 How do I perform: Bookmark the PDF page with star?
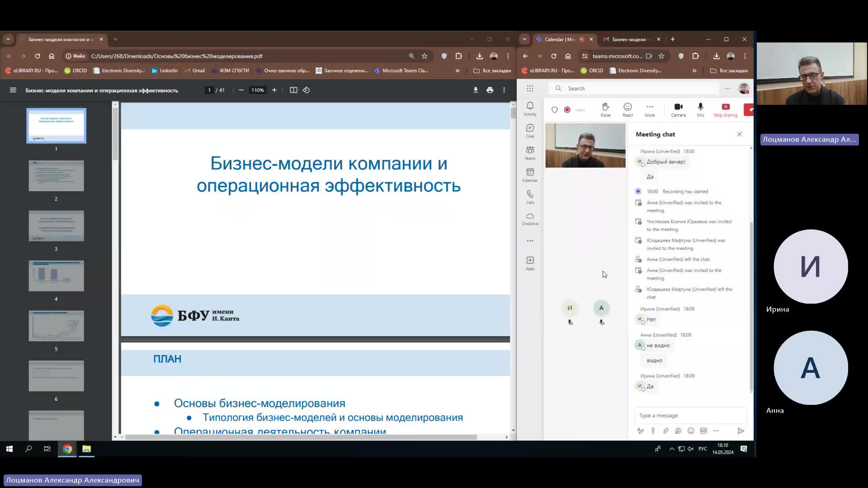pyautogui.click(x=425, y=56)
